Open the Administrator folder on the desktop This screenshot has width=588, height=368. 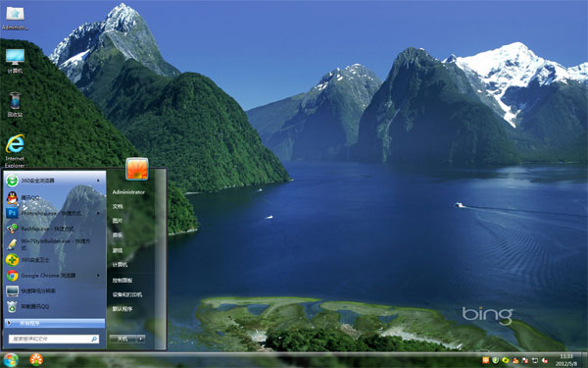click(15, 18)
